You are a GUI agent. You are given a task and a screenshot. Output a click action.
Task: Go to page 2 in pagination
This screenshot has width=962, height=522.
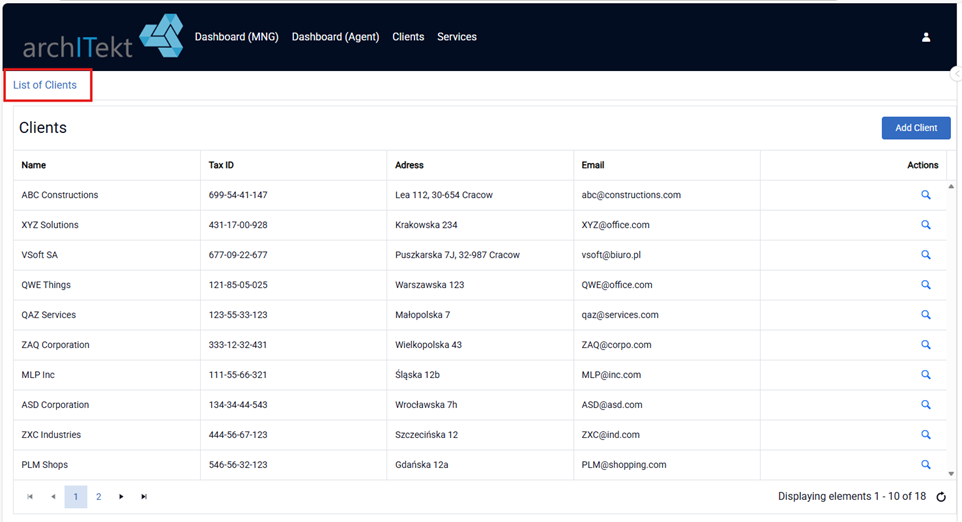[98, 497]
